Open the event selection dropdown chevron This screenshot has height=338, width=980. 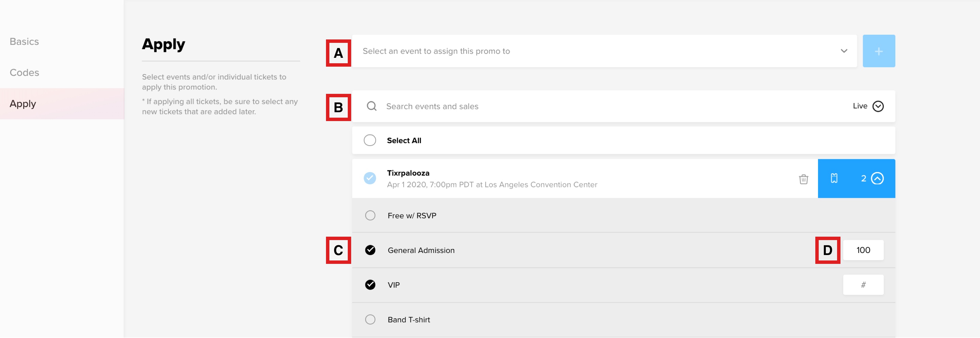[x=844, y=51]
